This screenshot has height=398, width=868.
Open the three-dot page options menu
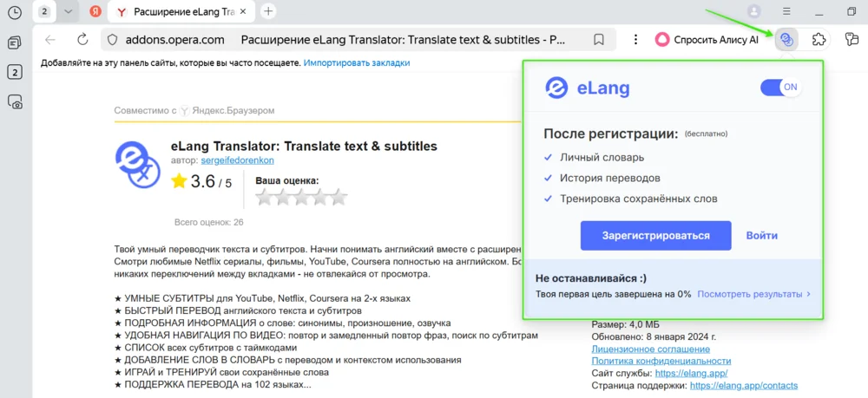(x=636, y=39)
